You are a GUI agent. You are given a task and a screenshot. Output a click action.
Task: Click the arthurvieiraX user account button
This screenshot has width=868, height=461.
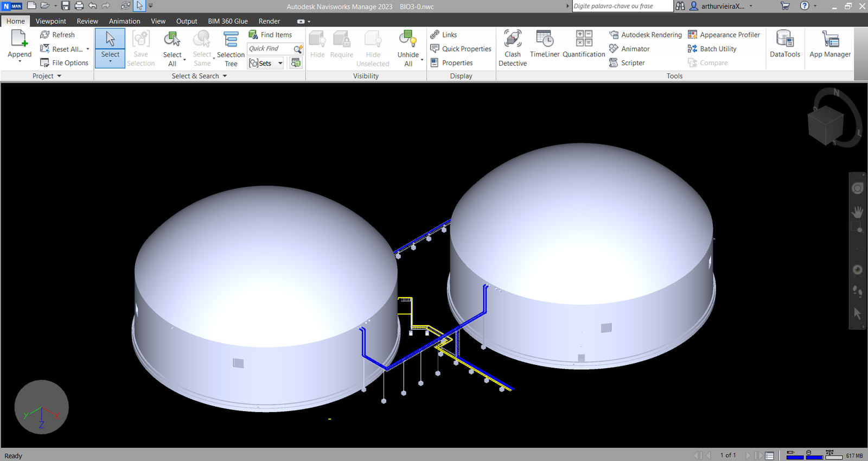coord(722,6)
